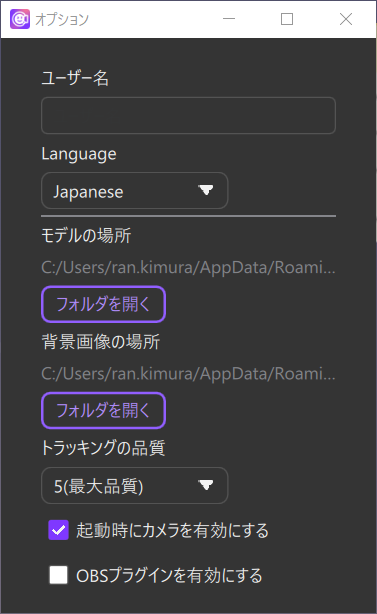
Task: Check the OBSプラグインを有効にする checkbox
Action: point(58,575)
